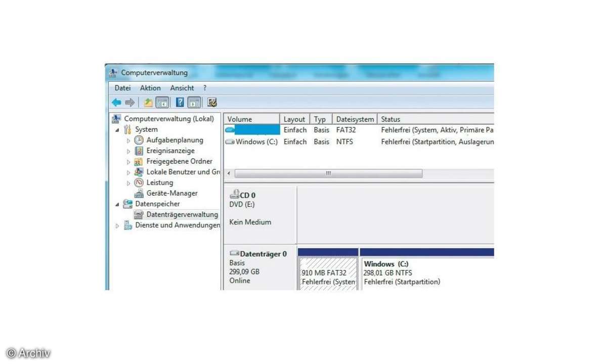Expand the Leistung node
The height and width of the screenshot is (364, 607).
click(128, 183)
